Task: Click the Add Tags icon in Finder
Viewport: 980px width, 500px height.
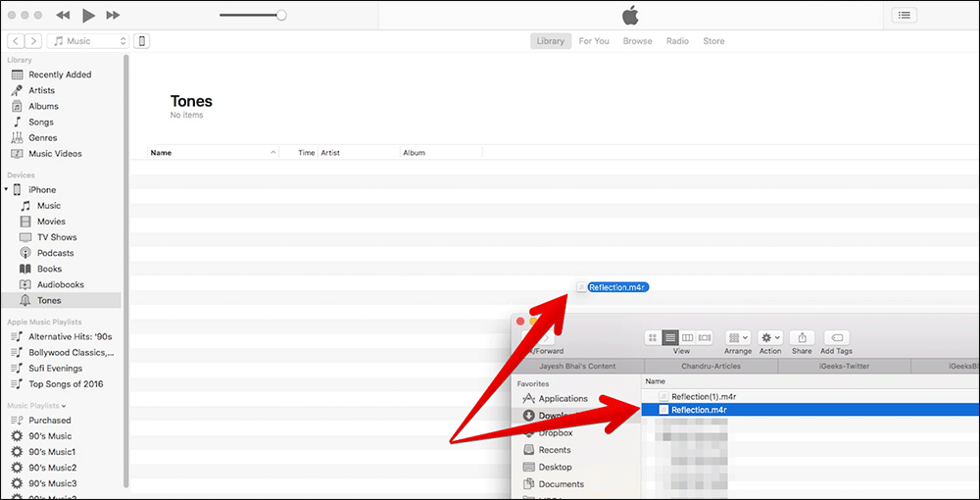Action: pyautogui.click(x=836, y=337)
